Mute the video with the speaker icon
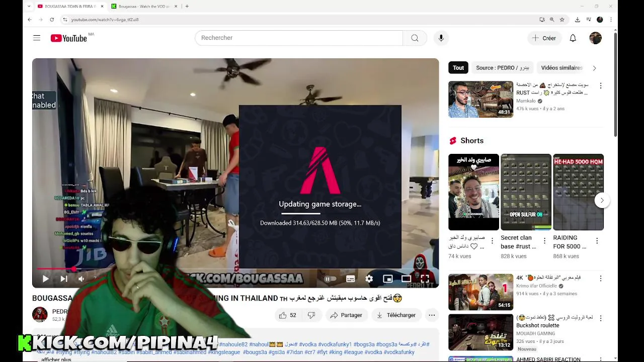Image resolution: width=644 pixels, height=362 pixels. pos(81,279)
